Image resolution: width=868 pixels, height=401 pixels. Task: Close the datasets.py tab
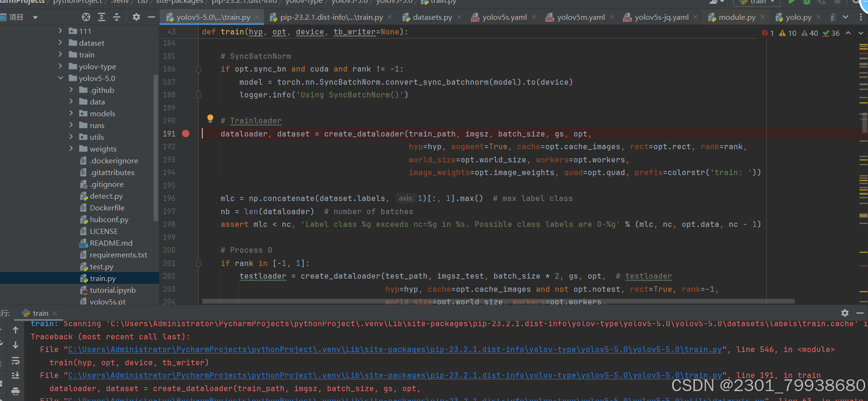[x=459, y=17]
